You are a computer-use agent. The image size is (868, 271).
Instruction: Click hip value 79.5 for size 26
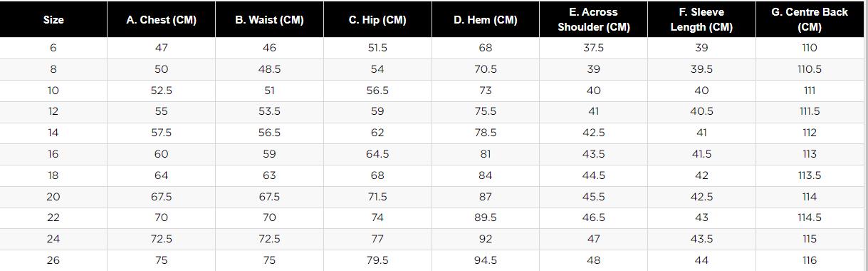click(x=377, y=260)
